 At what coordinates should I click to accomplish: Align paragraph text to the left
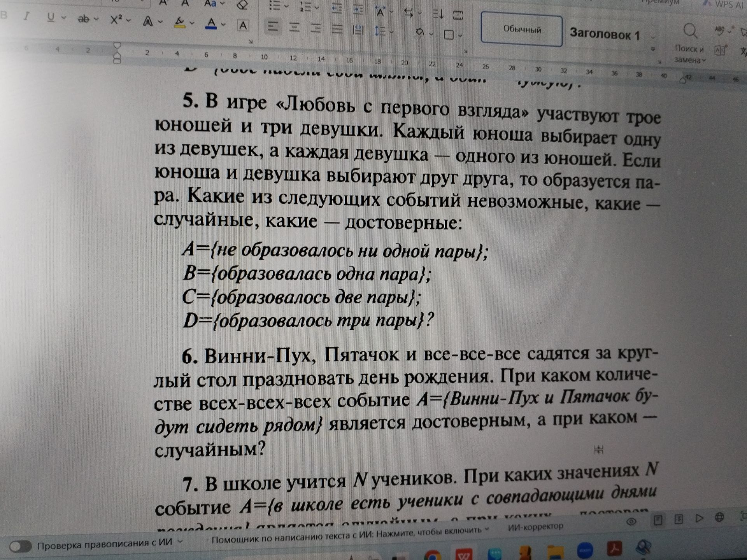pos(272,27)
